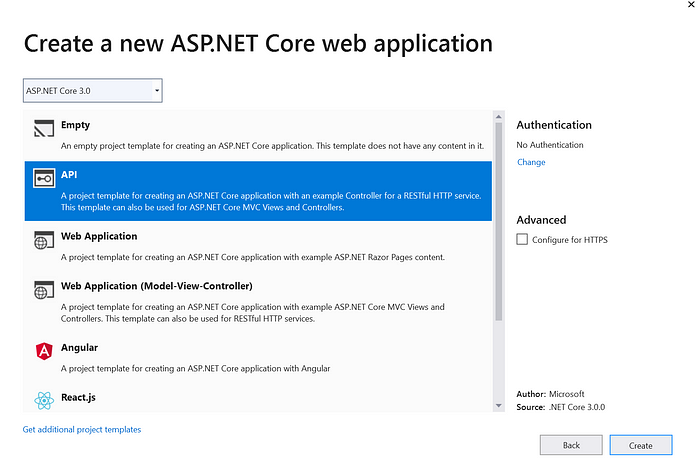Open the ASP.NET Core 3.0 version dropdown
Image resolution: width=700 pixels, height=460 pixels.
click(x=93, y=91)
